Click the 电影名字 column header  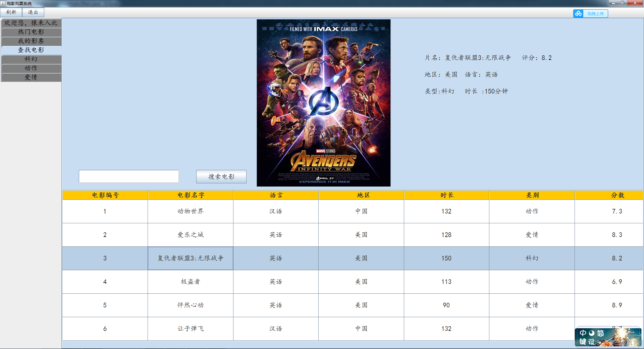(x=190, y=195)
